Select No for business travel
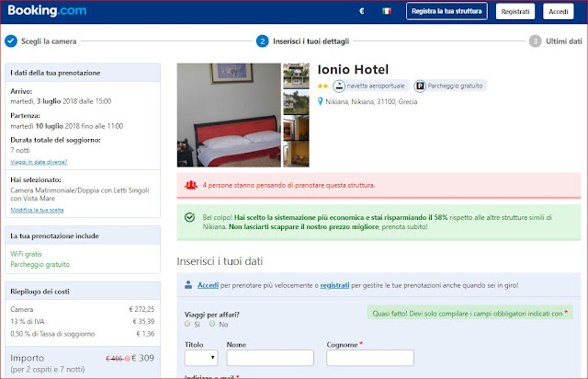Image resolution: width=588 pixels, height=379 pixels. click(212, 324)
